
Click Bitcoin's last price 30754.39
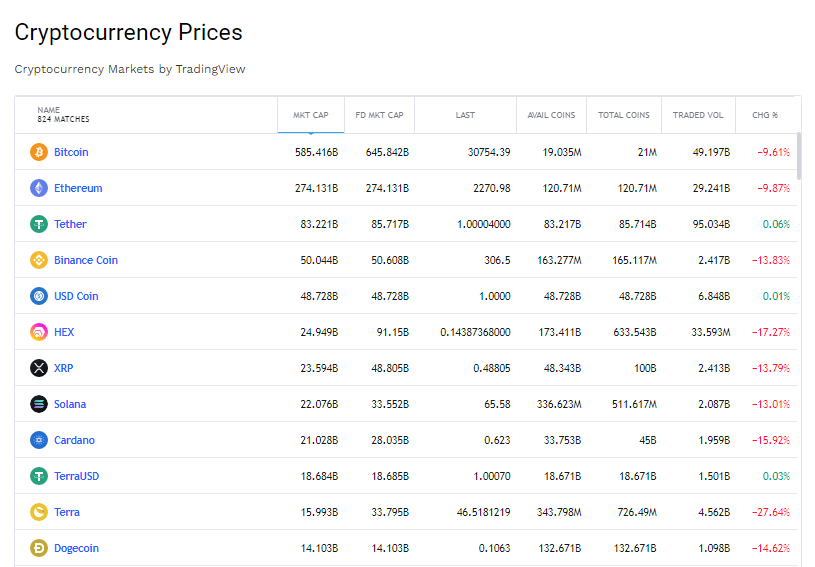pyautogui.click(x=489, y=152)
